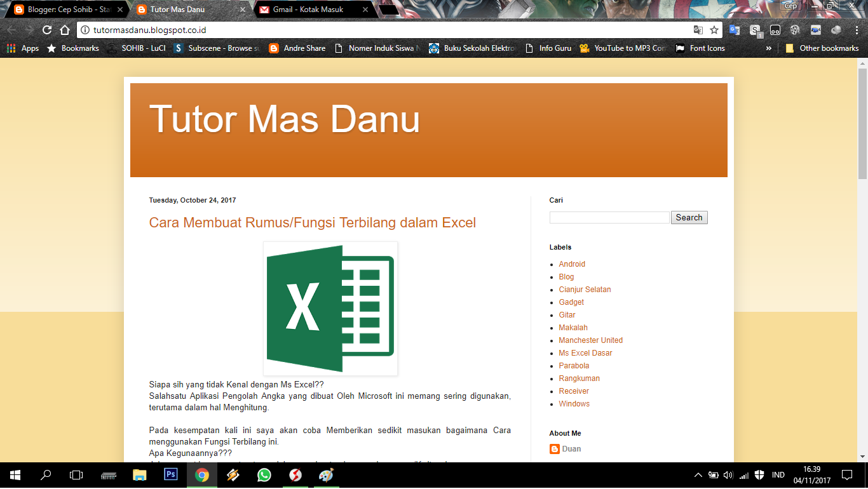
Task: Open Chrome three-dot menu
Action: tap(856, 30)
